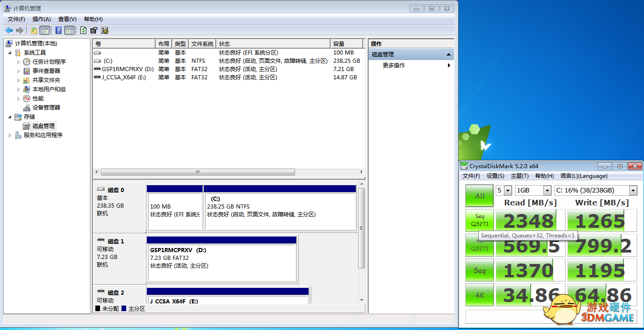Screen dimensions: 644x330
Task: Open the test size 1GiB dropdown
Action: coord(533,190)
